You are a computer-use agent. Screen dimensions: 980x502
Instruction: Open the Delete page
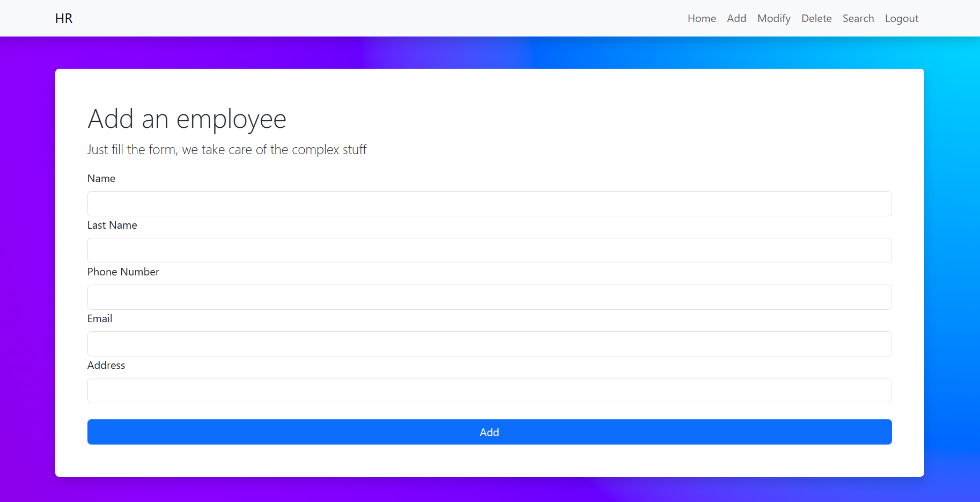click(816, 18)
